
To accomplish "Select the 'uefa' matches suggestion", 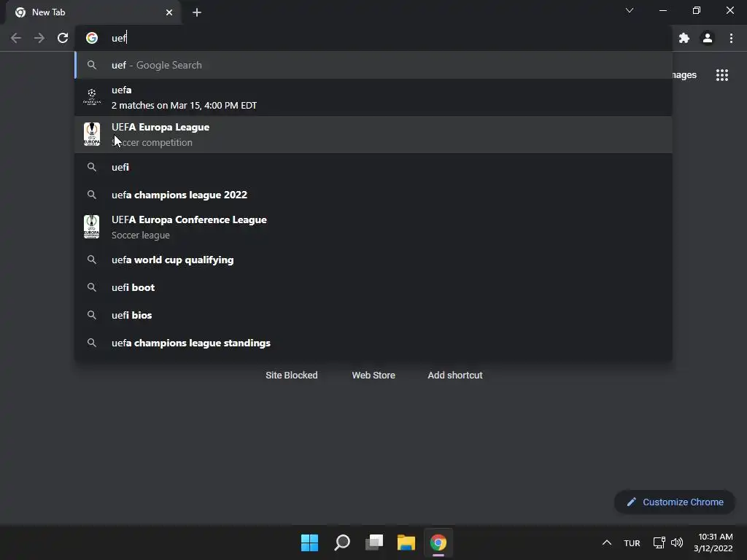I will click(373, 97).
